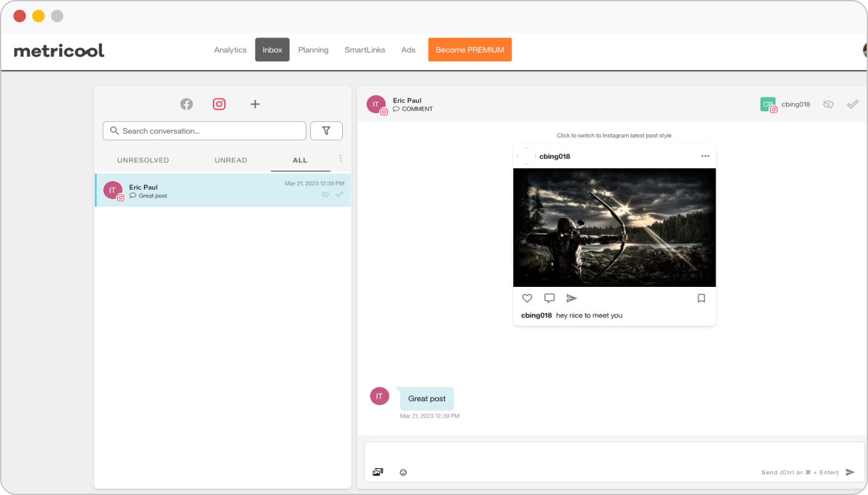The width and height of the screenshot is (868, 495).
Task: Open the post's three-dot options menu
Action: 705,156
